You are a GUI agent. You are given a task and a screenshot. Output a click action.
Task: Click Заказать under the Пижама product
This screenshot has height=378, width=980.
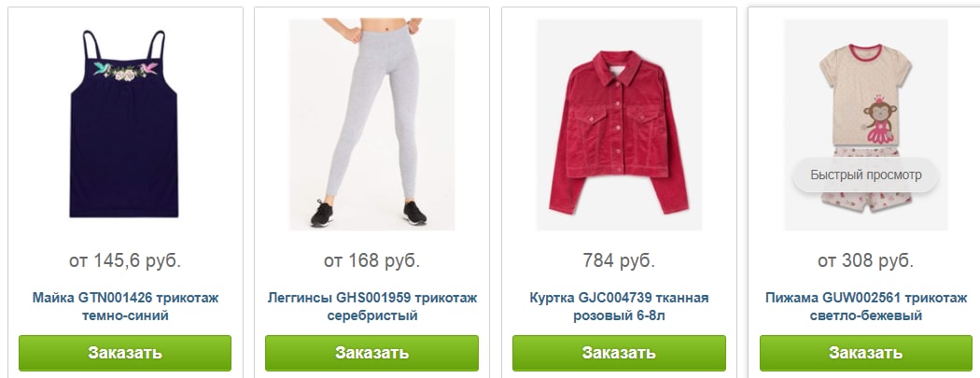[865, 353]
